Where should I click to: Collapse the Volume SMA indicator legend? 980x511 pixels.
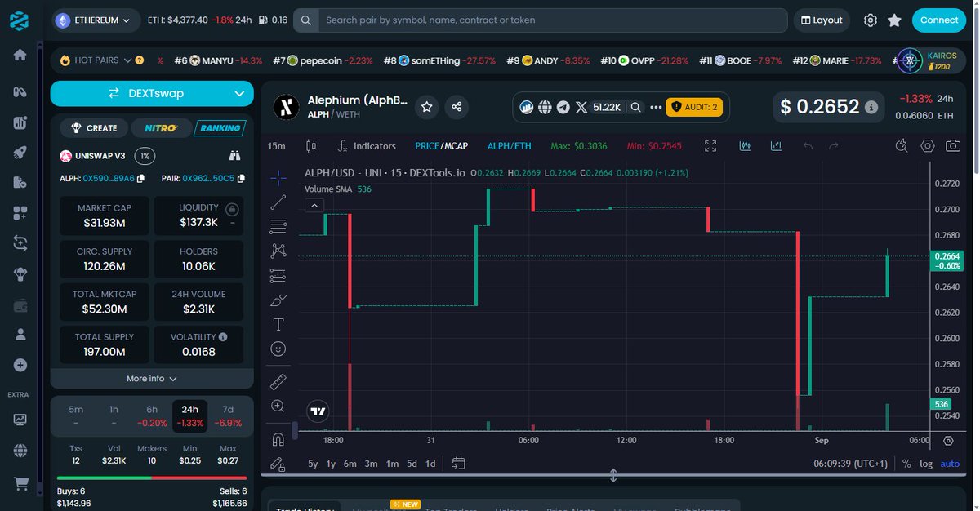click(x=314, y=205)
